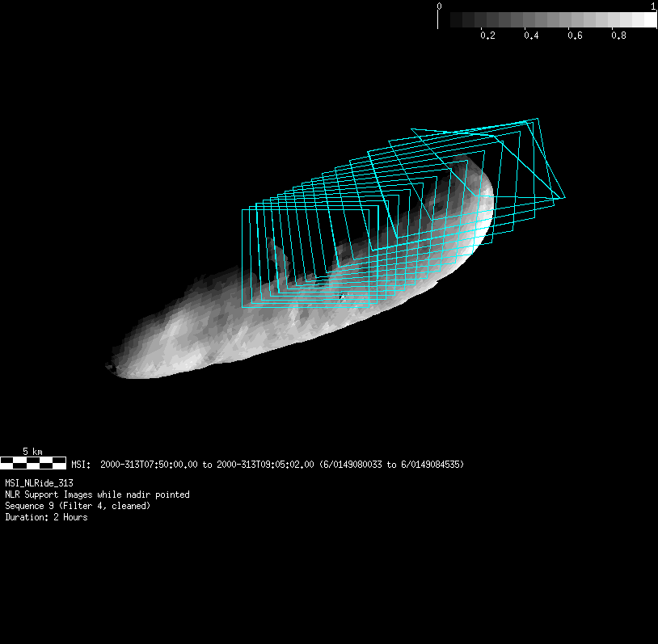Click the 0.2 tick label on color bar
This screenshot has height=644, width=658.
pos(487,36)
